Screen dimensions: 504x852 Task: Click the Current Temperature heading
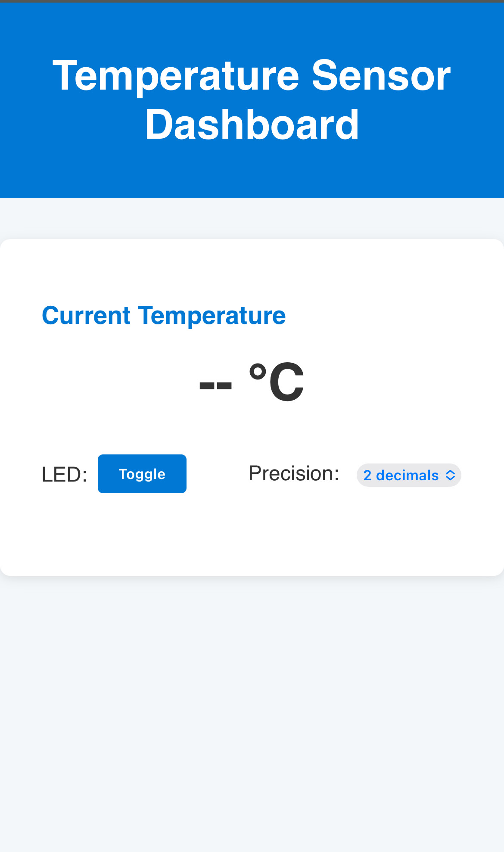pos(164,315)
